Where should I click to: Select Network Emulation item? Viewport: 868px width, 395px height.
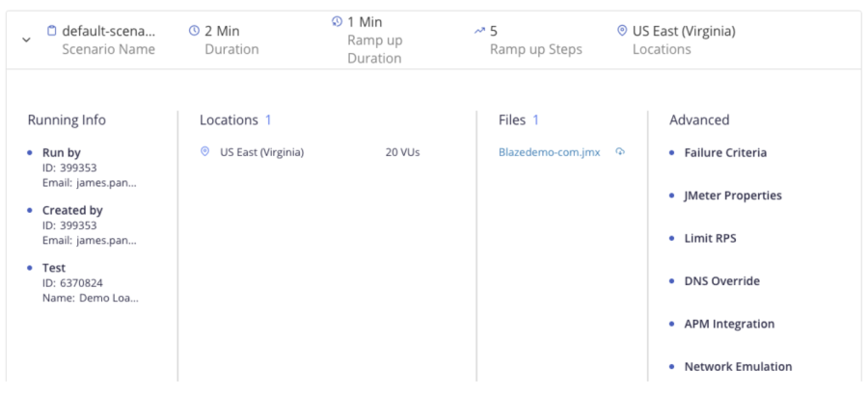pyautogui.click(x=738, y=366)
